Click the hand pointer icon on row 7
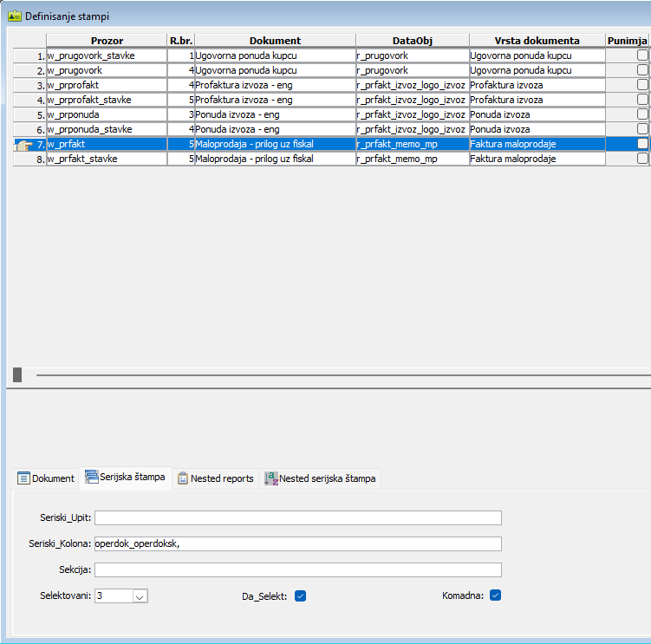This screenshot has height=644, width=651. coord(23,145)
